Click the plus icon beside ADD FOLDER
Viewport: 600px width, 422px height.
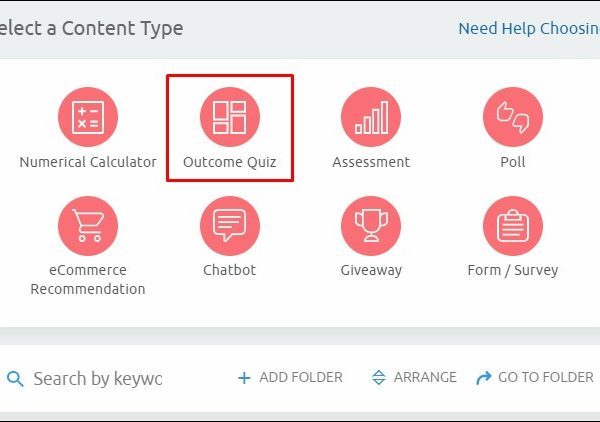tap(244, 378)
